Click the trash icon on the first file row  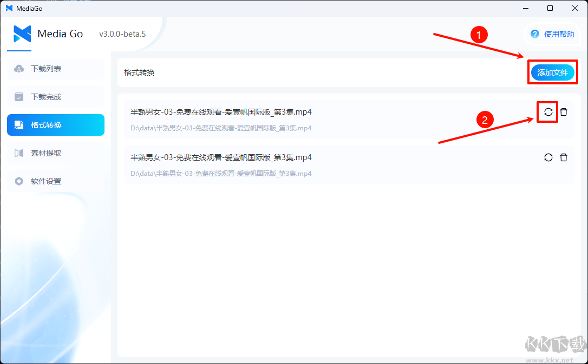(x=564, y=112)
